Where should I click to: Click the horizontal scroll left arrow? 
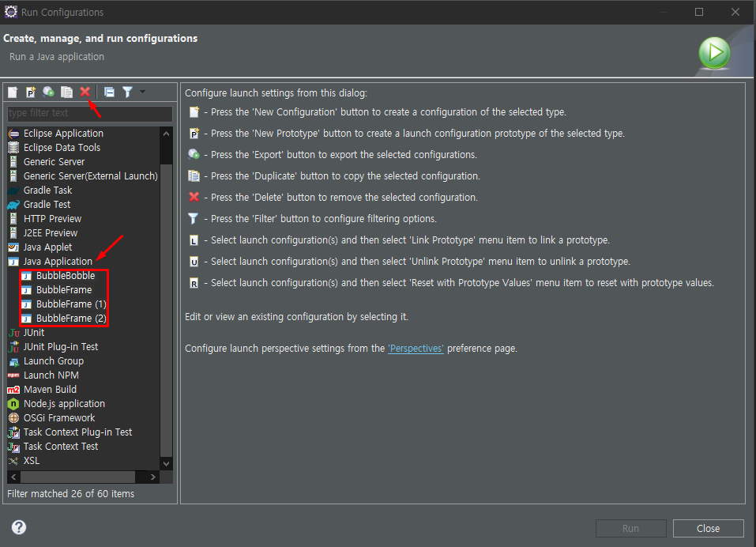pyautogui.click(x=13, y=477)
